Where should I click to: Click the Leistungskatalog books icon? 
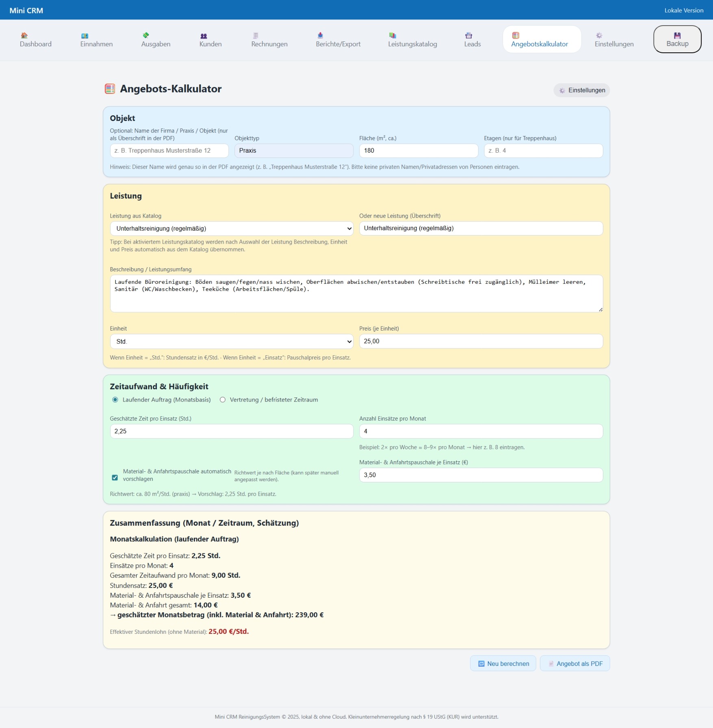tap(392, 35)
